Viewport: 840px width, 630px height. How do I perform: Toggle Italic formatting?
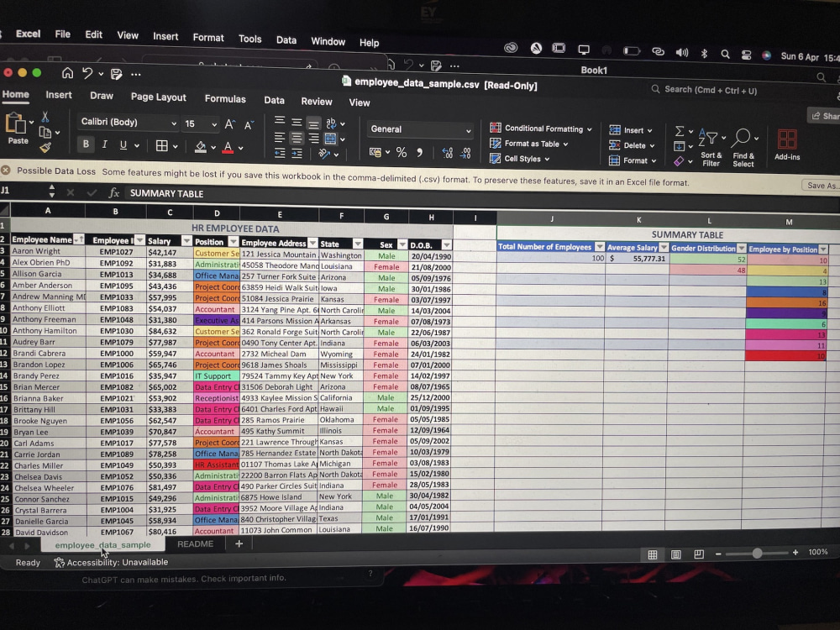pos(104,144)
